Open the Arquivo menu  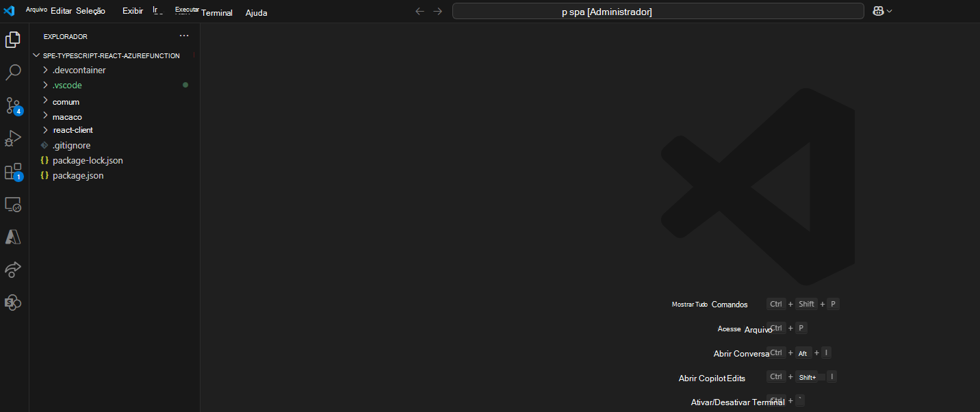36,10
